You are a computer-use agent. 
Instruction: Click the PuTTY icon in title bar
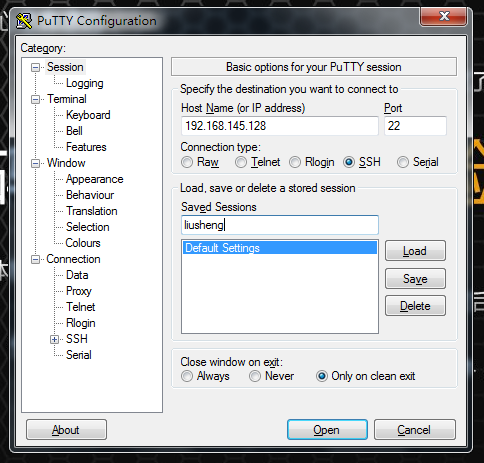[24, 21]
